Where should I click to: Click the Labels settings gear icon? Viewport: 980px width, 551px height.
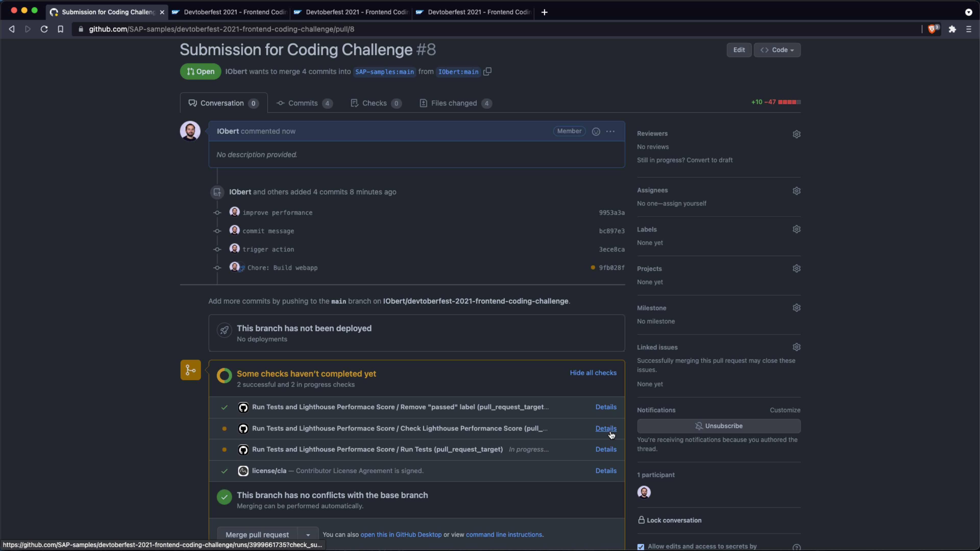(x=796, y=229)
